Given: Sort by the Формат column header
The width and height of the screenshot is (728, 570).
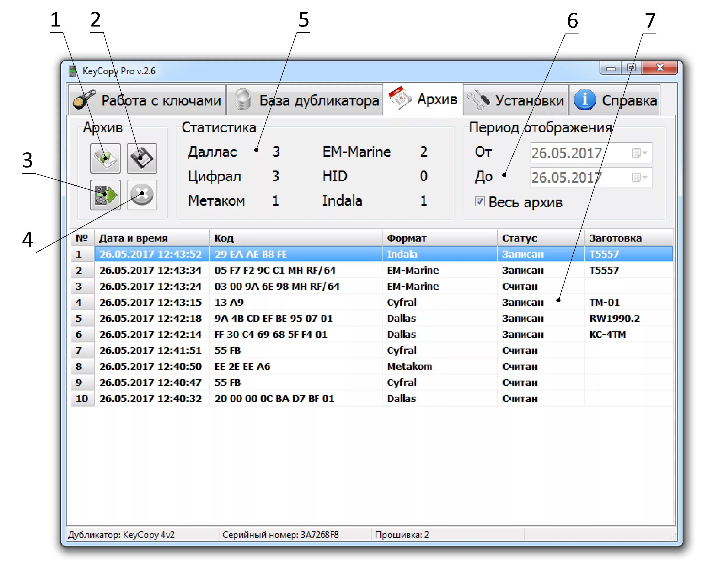Looking at the screenshot, I should point(440,238).
